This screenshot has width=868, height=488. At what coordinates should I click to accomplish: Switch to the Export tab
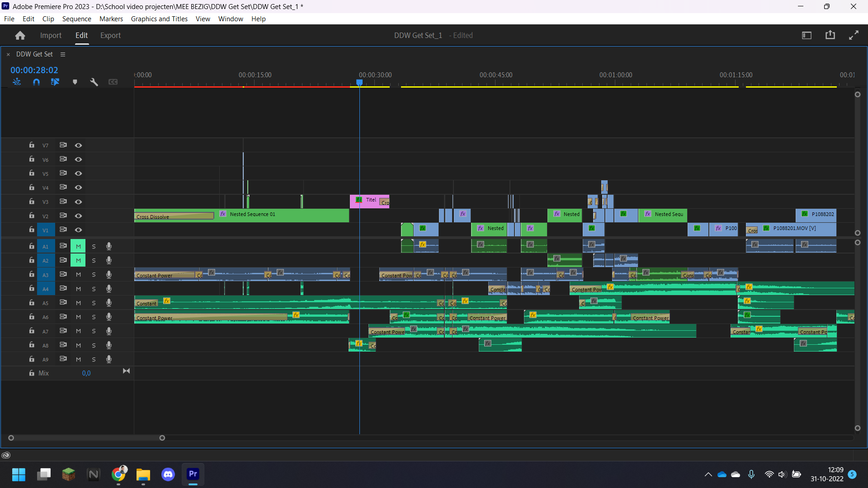[x=110, y=35]
